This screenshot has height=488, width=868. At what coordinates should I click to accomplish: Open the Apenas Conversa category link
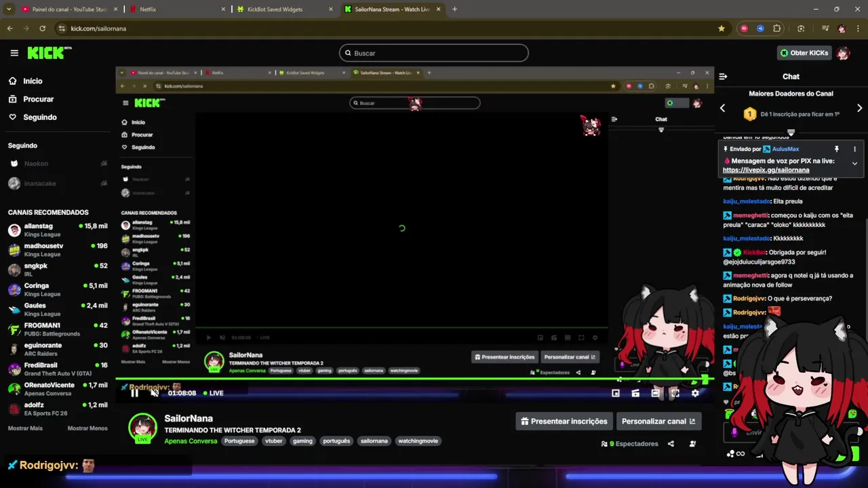pos(191,441)
